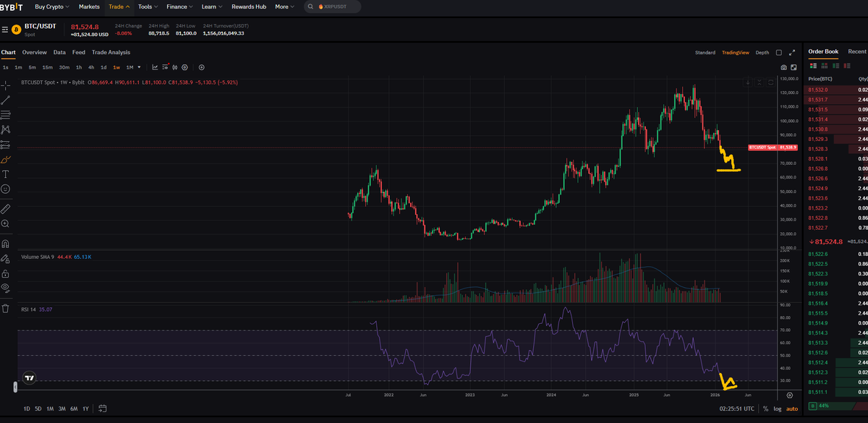868x423 pixels.
Task: Click the Bybit logo
Action: click(x=11, y=7)
